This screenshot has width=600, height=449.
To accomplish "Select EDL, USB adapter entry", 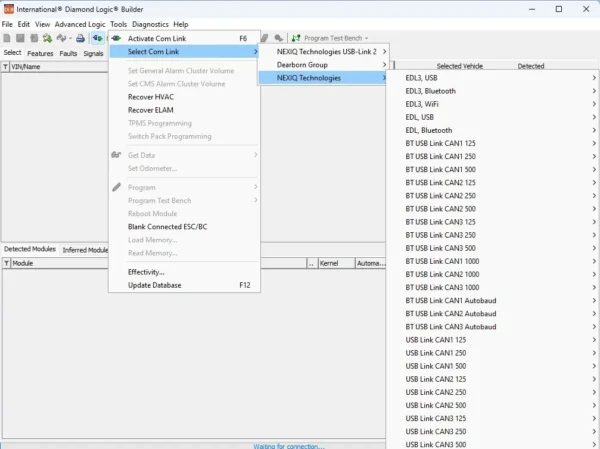I will tap(493, 117).
